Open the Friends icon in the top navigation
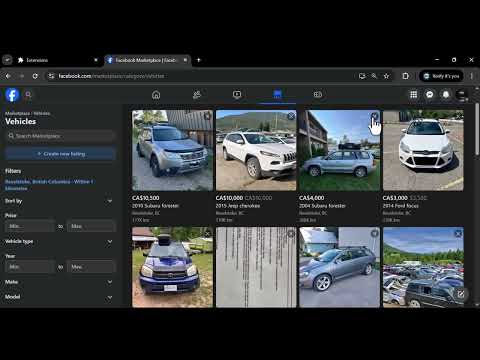The image size is (480, 360). click(197, 95)
